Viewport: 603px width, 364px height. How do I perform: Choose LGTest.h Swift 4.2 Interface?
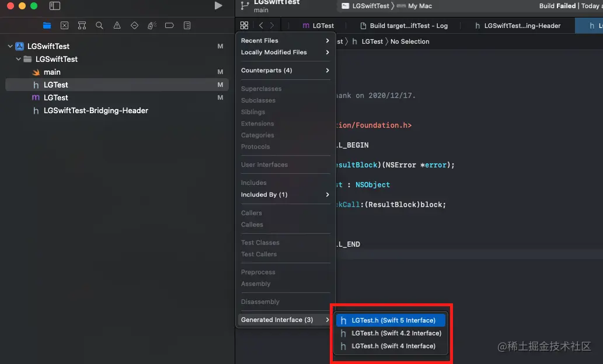[x=391, y=333]
